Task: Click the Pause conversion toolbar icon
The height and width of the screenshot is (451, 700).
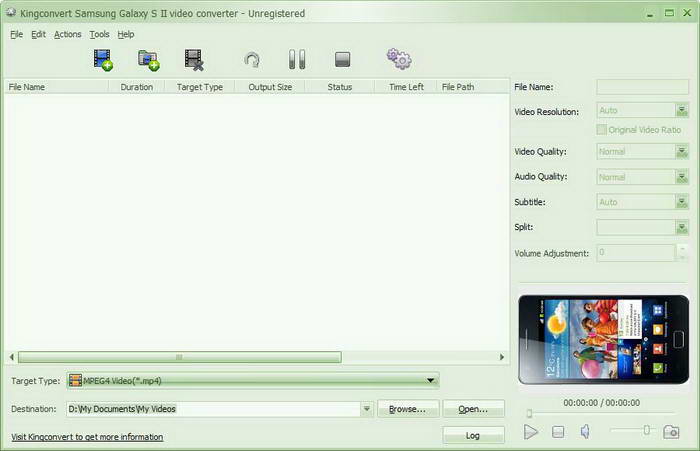Action: [297, 59]
